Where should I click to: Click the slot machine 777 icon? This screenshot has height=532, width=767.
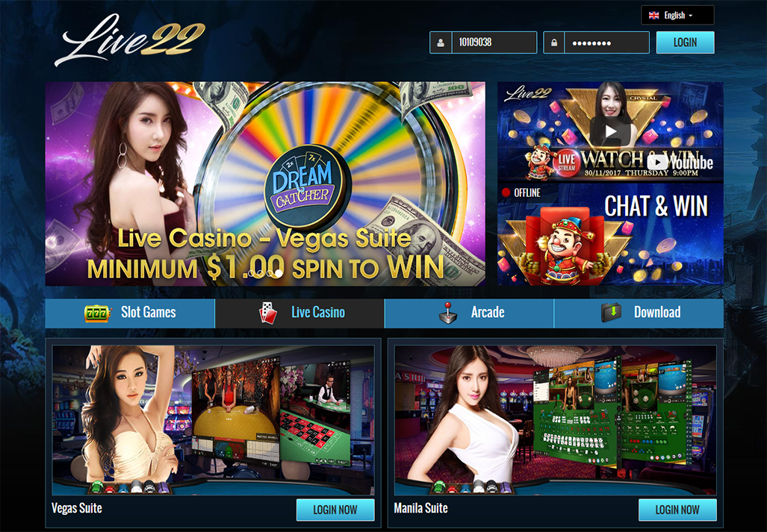click(x=97, y=313)
